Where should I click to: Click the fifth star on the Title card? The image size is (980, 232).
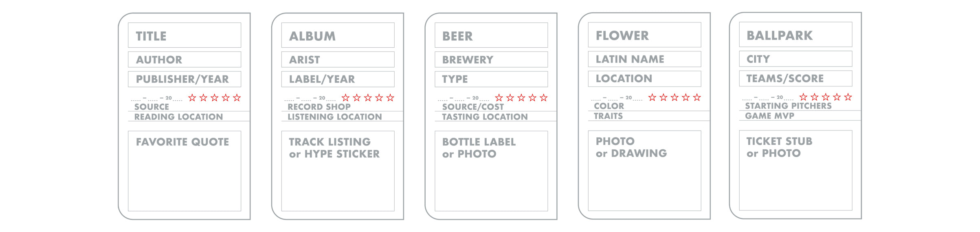tap(237, 97)
